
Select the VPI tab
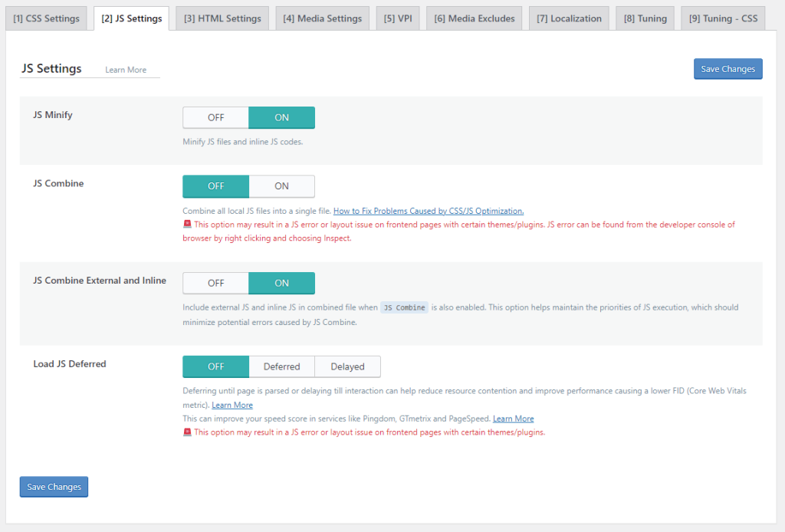pos(398,18)
